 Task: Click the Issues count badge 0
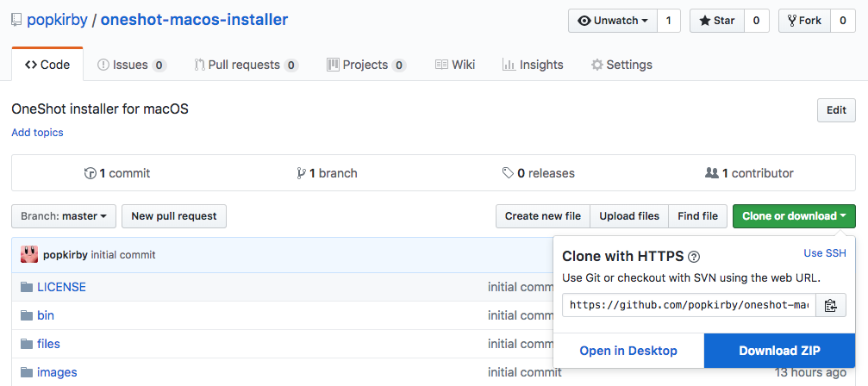point(159,65)
